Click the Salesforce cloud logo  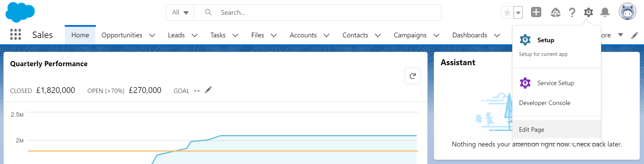coord(20,12)
